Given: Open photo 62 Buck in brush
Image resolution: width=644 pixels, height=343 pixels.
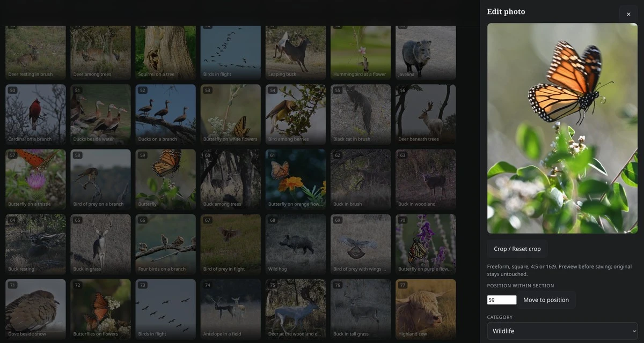Looking at the screenshot, I should 361,179.
